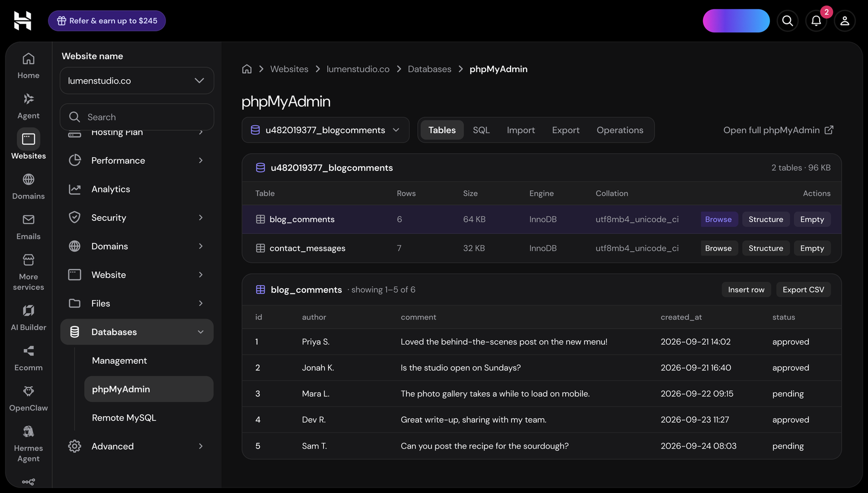Open the notifications bell

click(x=816, y=21)
